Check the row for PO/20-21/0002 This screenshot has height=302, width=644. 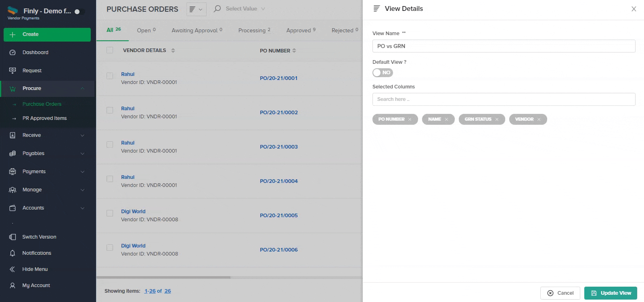pos(110,110)
